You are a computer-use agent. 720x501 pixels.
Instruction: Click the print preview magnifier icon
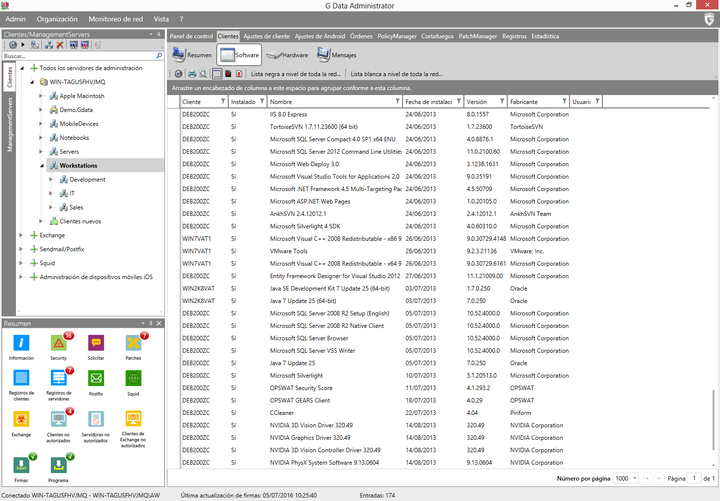coord(203,73)
